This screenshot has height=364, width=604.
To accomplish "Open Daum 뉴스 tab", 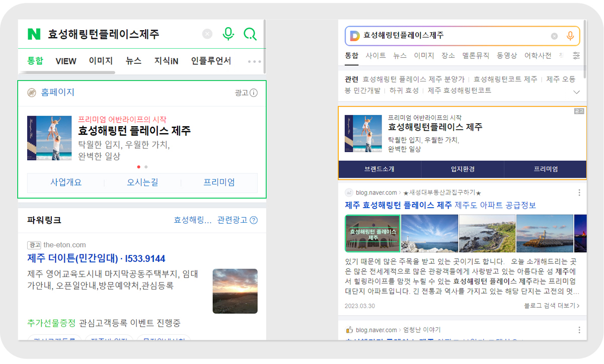I will pos(400,55).
